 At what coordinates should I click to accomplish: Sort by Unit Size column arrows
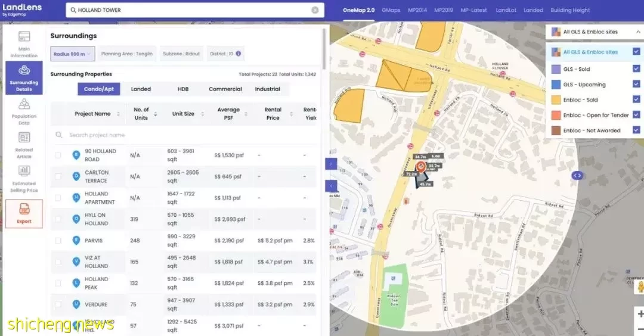tap(202, 114)
